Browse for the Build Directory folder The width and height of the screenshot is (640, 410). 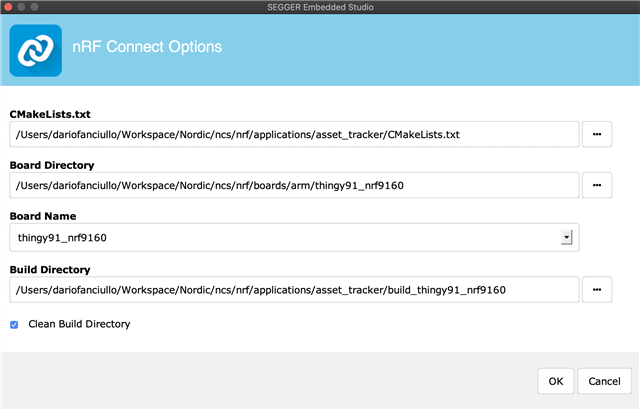[597, 290]
